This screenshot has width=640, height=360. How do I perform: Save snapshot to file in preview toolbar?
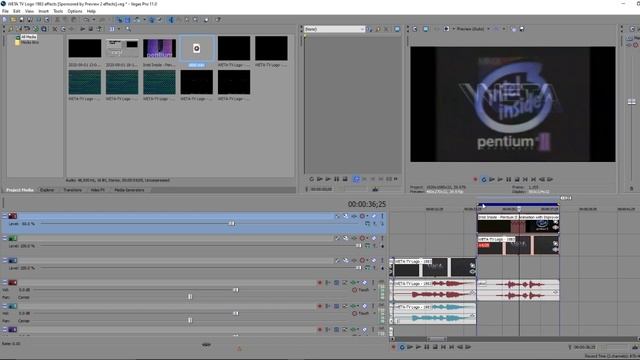522,29
